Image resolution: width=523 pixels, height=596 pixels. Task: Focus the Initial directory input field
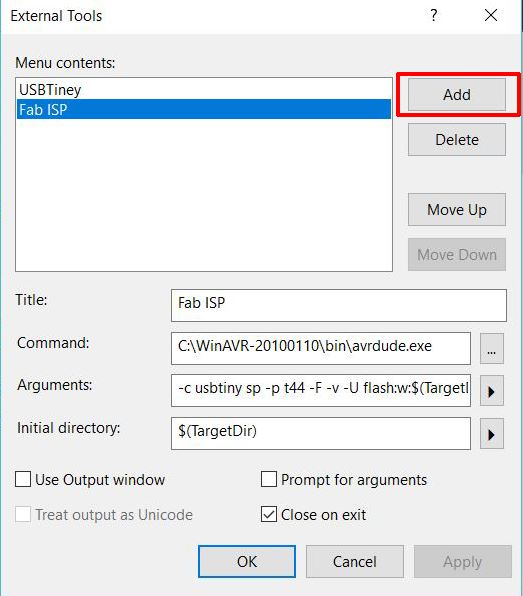point(321,434)
